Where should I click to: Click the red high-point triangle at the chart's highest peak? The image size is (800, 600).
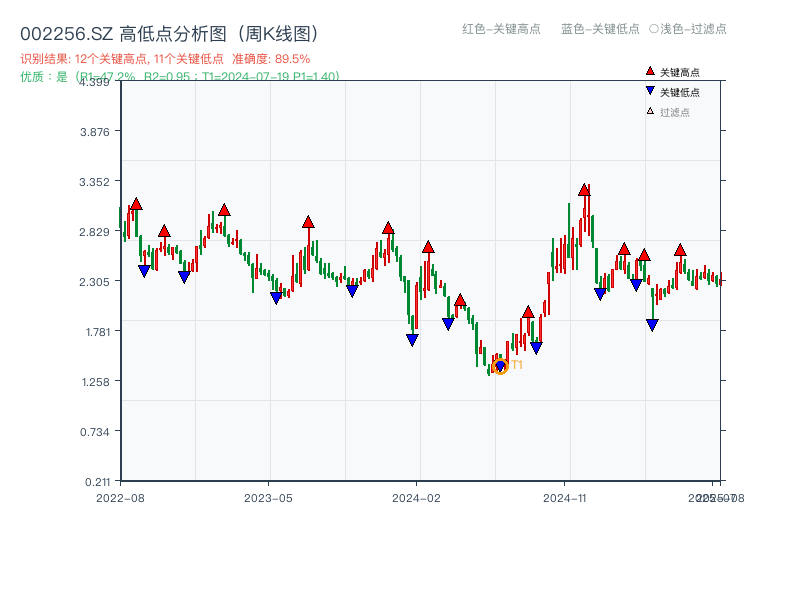tap(584, 190)
